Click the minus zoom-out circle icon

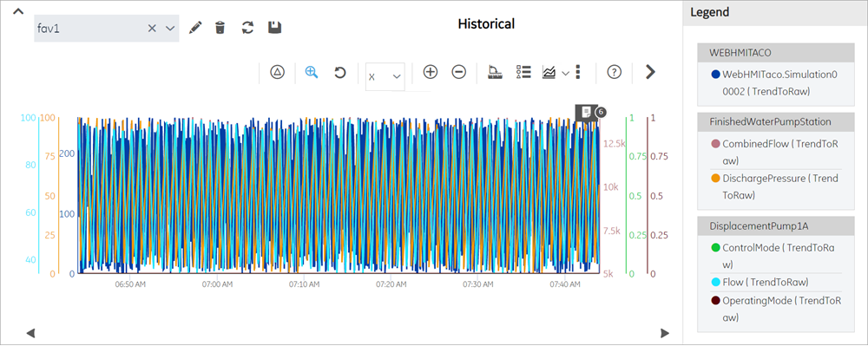tap(459, 72)
